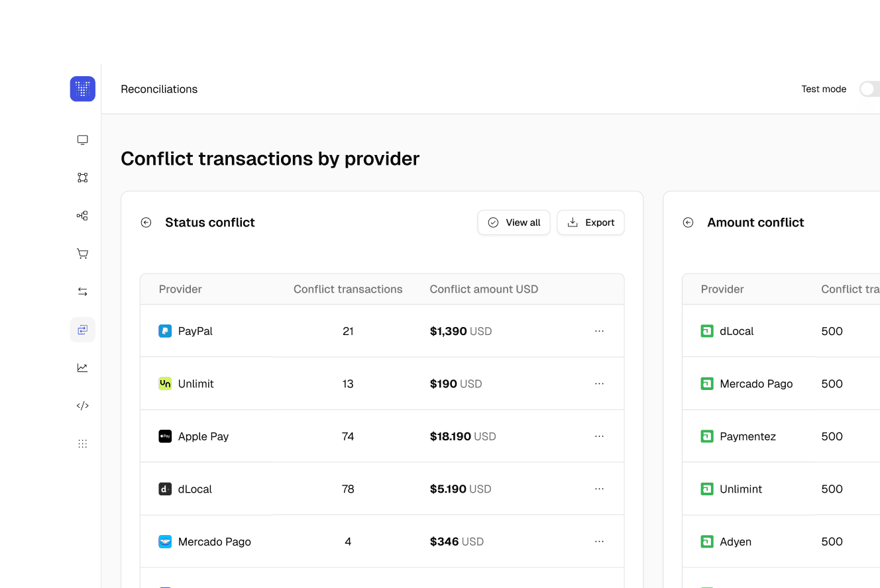Screen dimensions: 880x588
Task: Click the Status conflict card heading
Action: (210, 222)
